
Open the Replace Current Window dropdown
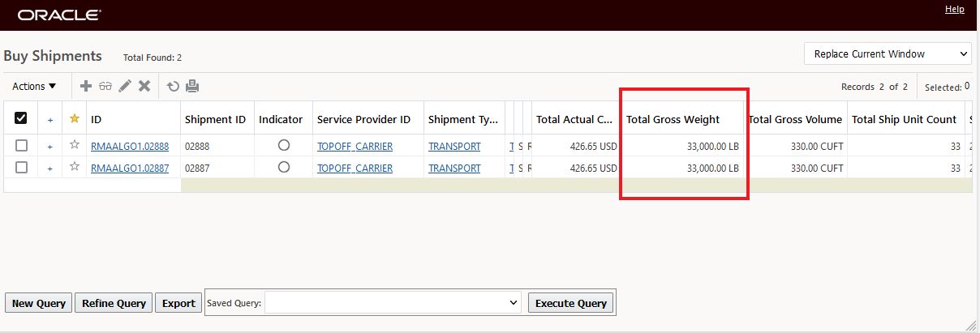pos(887,54)
